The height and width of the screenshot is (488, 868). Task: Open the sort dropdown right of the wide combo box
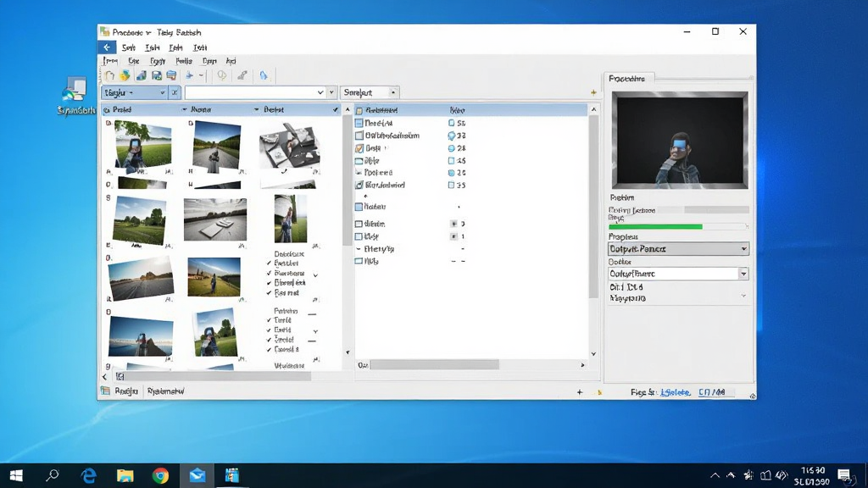click(370, 92)
